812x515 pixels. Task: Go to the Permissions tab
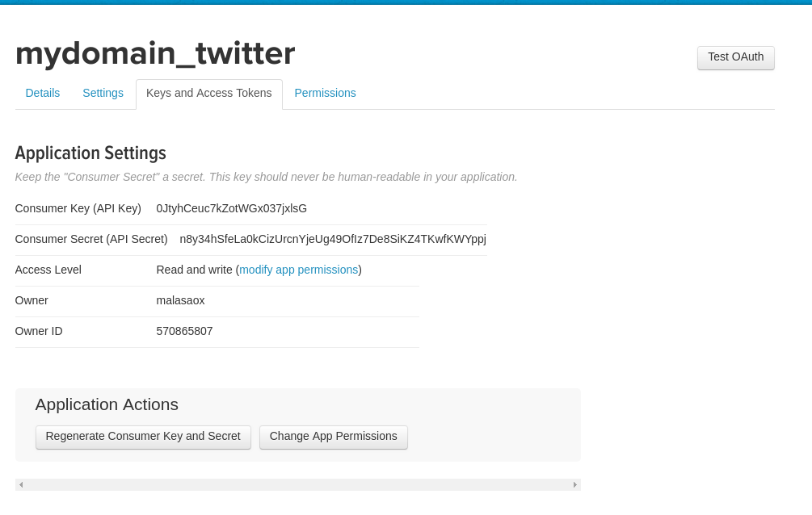326,93
